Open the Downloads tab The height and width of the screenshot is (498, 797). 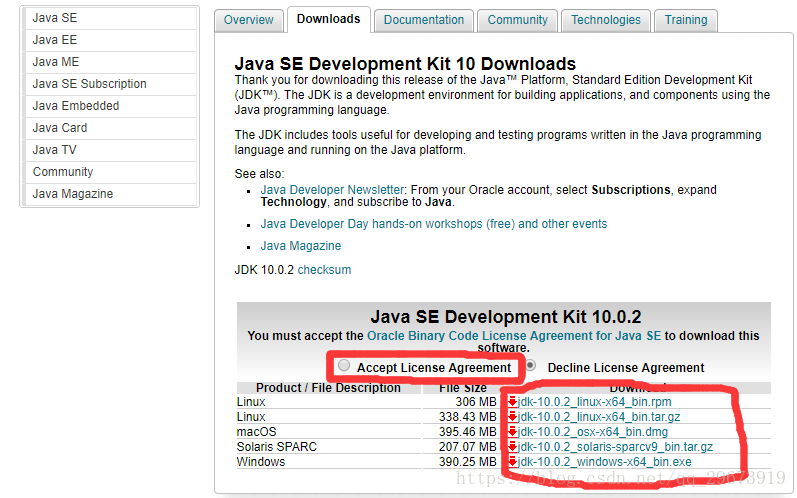pyautogui.click(x=328, y=19)
